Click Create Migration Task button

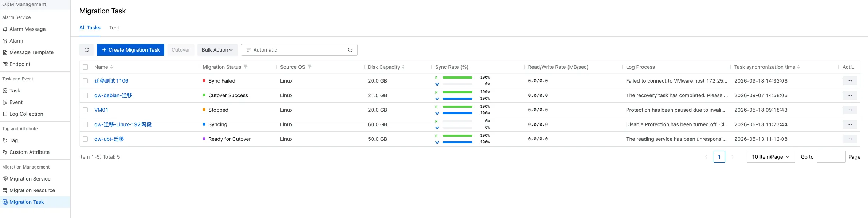pyautogui.click(x=130, y=50)
